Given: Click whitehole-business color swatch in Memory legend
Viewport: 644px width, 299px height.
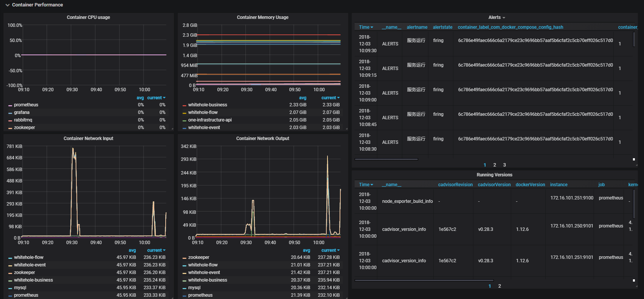Looking at the screenshot, I should coord(184,105).
